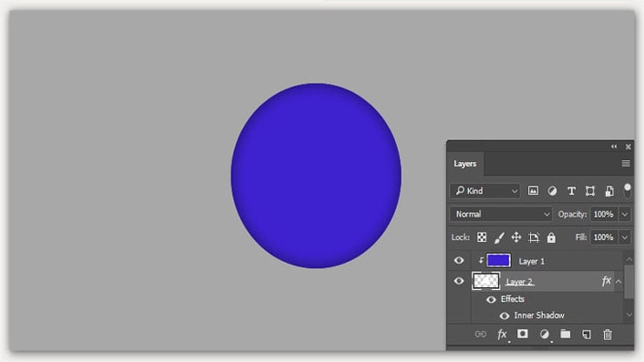Clipping mask arrow icon on Layer 1
The height and width of the screenshot is (362, 644).
tap(480, 260)
